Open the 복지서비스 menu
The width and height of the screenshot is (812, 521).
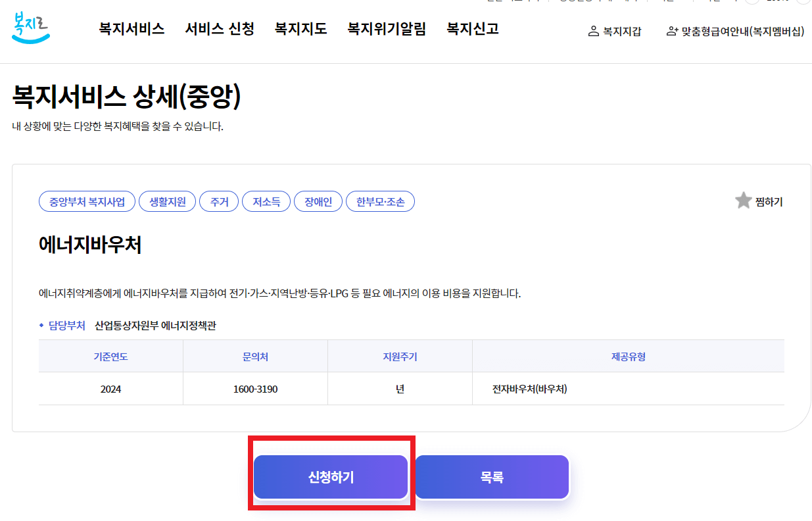[131, 29]
